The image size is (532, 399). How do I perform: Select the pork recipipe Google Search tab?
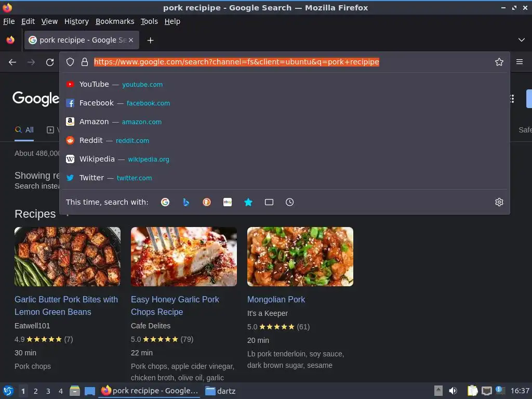tap(82, 40)
